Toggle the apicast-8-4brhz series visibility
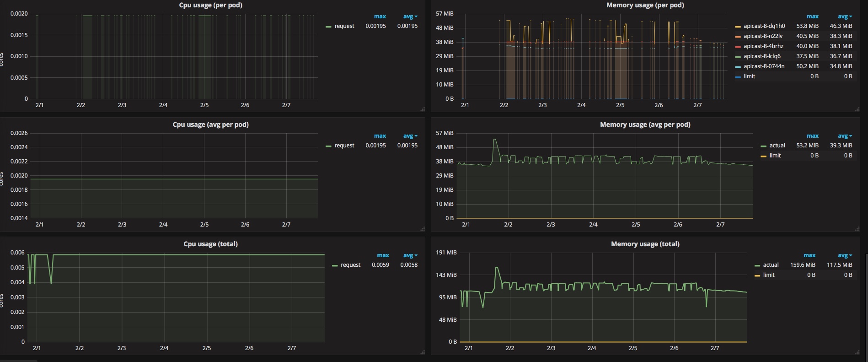868x362 pixels. pos(763,46)
